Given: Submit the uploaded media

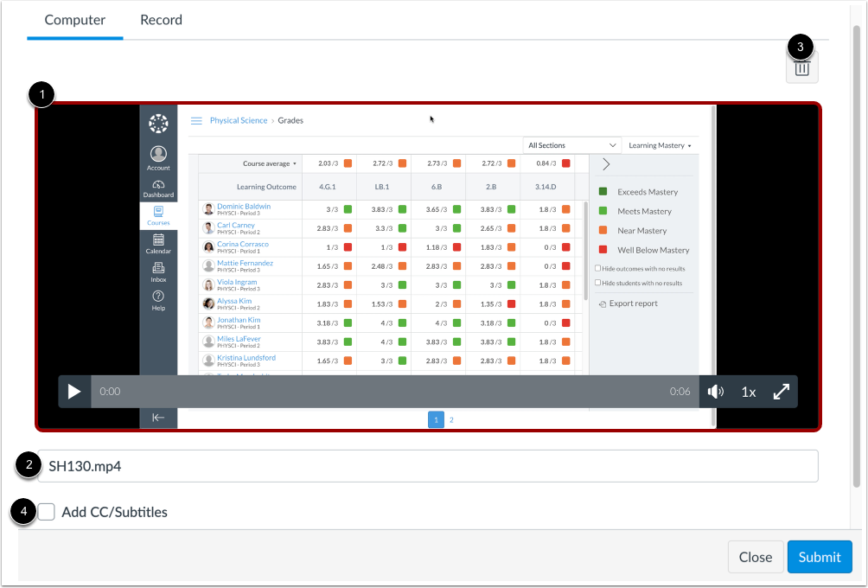Looking at the screenshot, I should point(820,557).
